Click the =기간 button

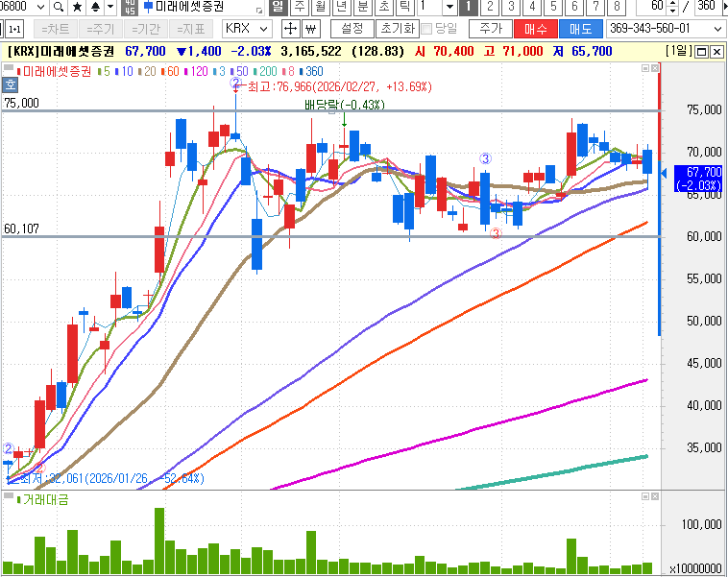point(145,29)
